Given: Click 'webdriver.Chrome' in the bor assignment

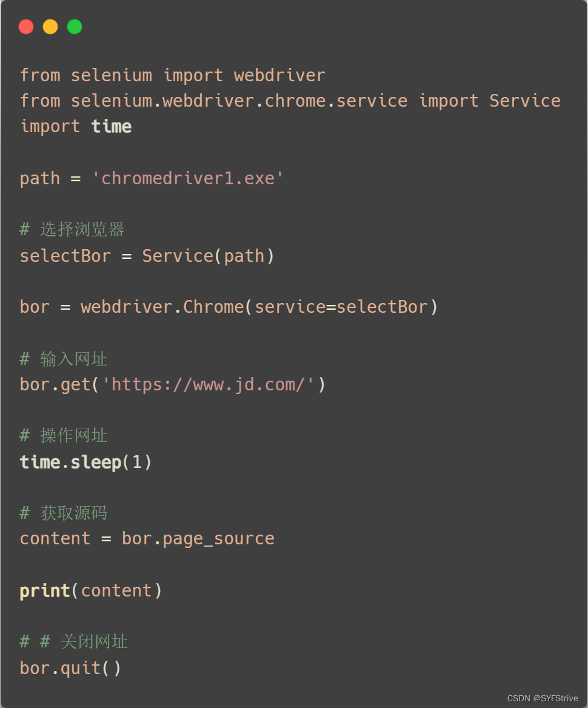Looking at the screenshot, I should 162,307.
